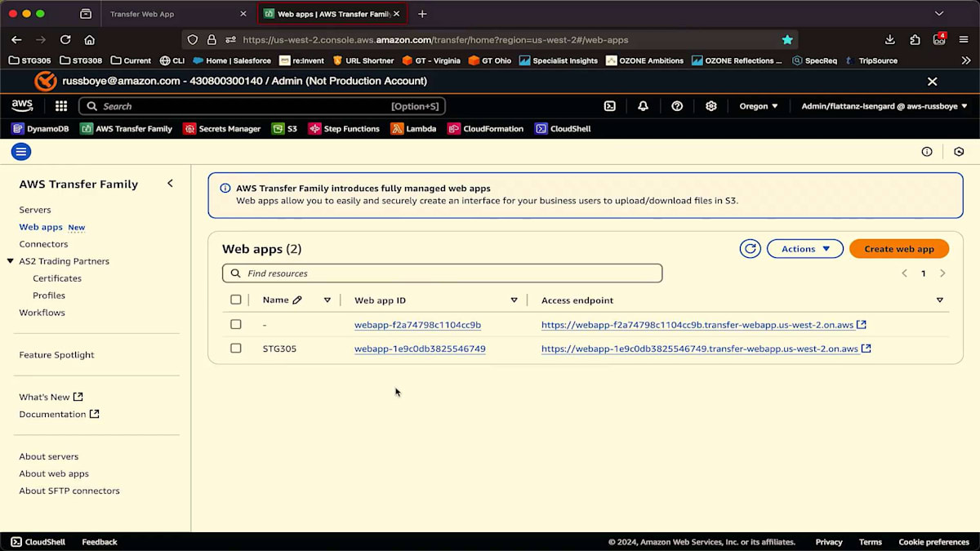Open Cookie preferences in the footer
This screenshot has width=980, height=551.
[x=933, y=542]
